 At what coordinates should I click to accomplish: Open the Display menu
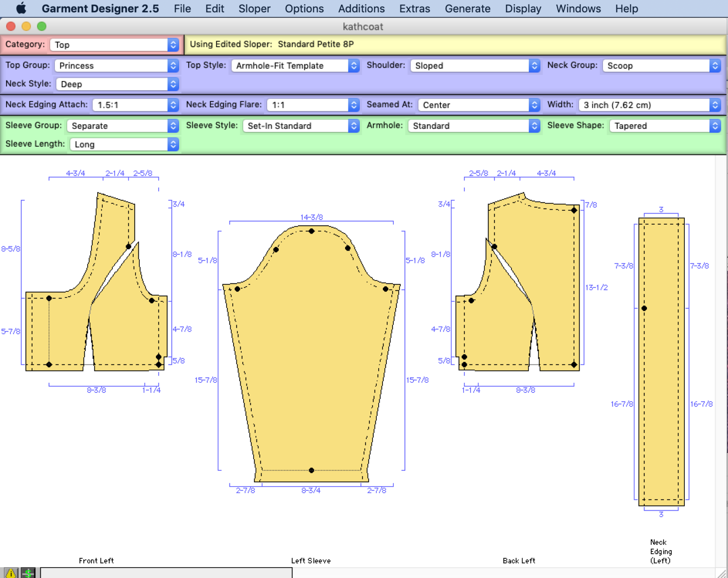click(523, 8)
